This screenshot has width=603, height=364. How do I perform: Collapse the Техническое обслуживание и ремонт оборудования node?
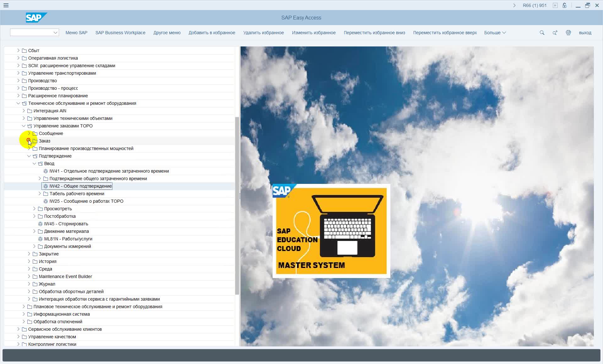(x=18, y=103)
